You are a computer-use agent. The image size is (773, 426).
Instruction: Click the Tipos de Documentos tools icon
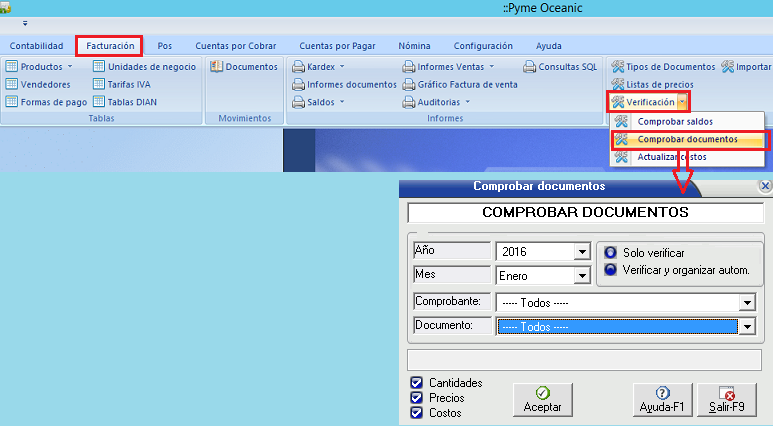(x=618, y=67)
